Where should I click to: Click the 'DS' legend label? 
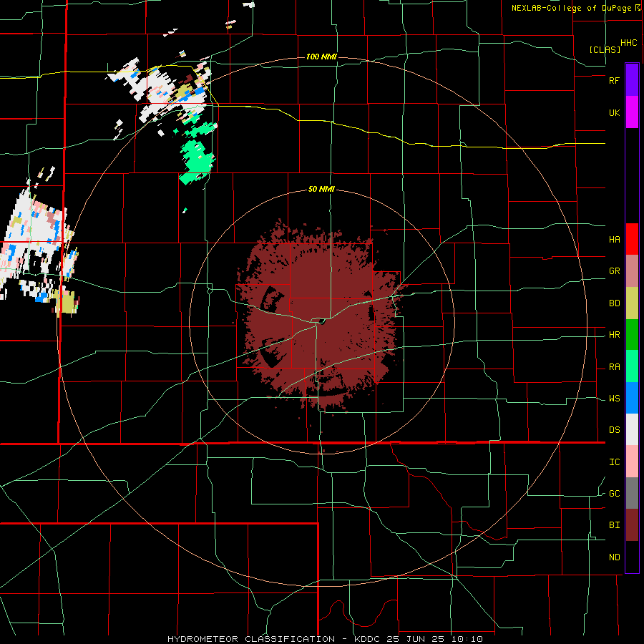click(614, 430)
